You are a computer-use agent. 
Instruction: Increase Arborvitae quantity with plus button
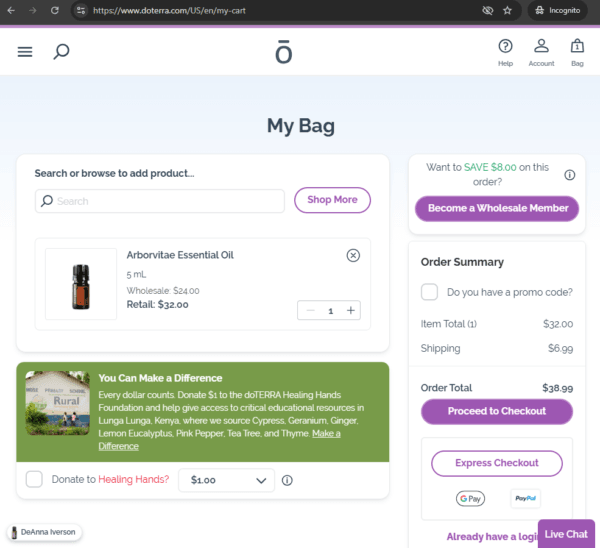(351, 310)
